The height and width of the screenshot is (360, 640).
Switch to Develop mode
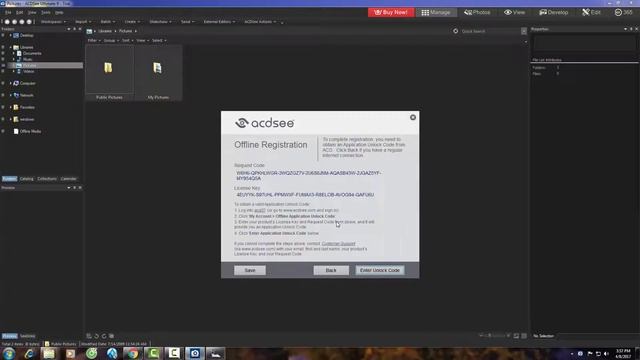pos(553,12)
